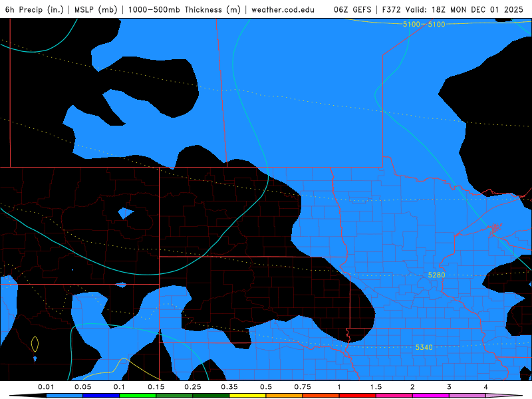Select the 0.25 dark green legend swatch
Screen dimensions: 532x399
[211, 396]
